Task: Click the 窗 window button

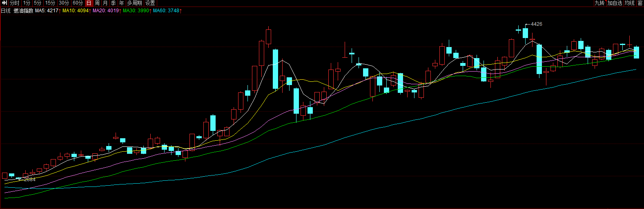Action: 640,3
